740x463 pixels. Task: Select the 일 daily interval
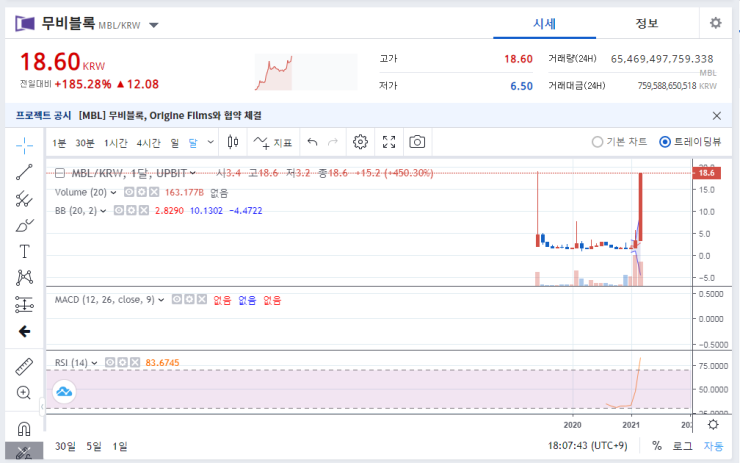tap(175, 143)
